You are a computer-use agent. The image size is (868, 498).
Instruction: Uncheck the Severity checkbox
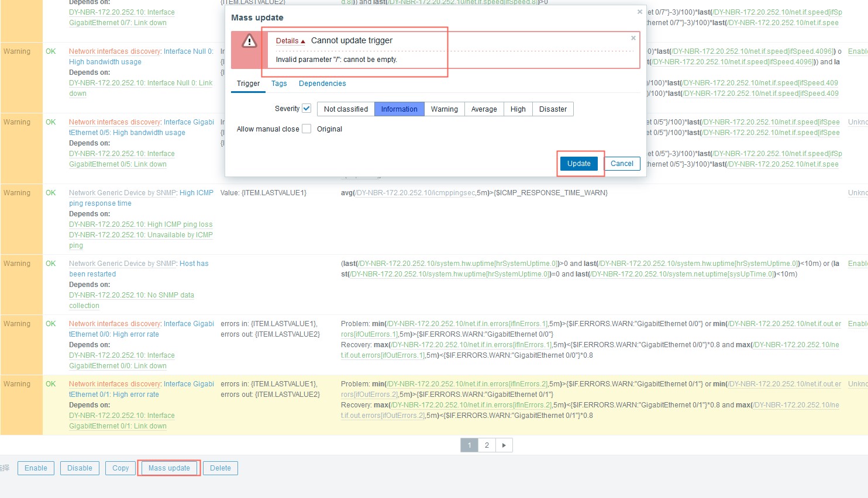(x=306, y=109)
